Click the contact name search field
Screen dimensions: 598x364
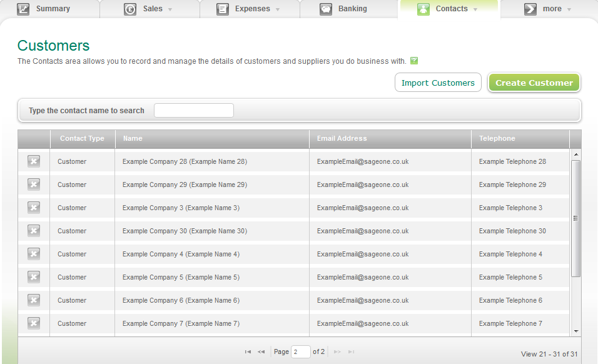193,110
